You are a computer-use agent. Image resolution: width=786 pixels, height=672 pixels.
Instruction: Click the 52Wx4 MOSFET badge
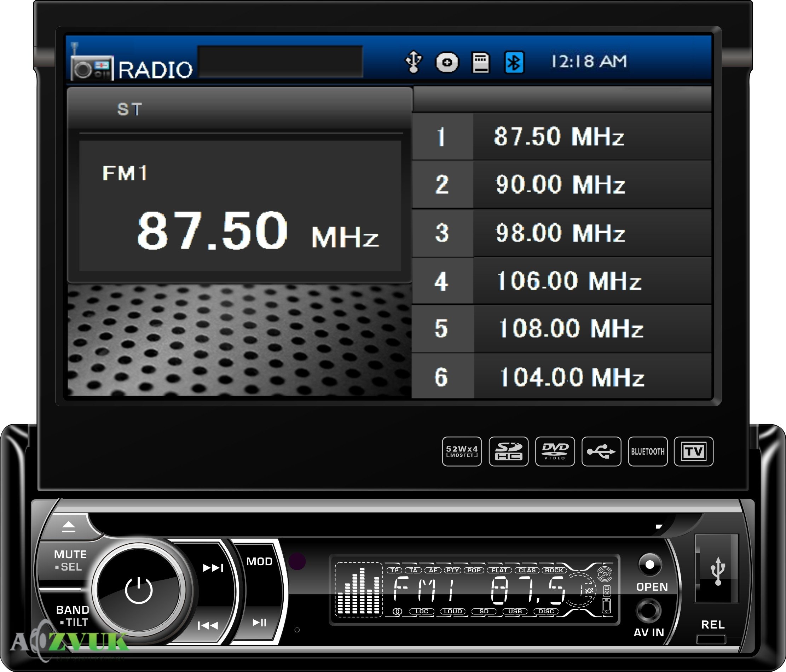coord(462,451)
